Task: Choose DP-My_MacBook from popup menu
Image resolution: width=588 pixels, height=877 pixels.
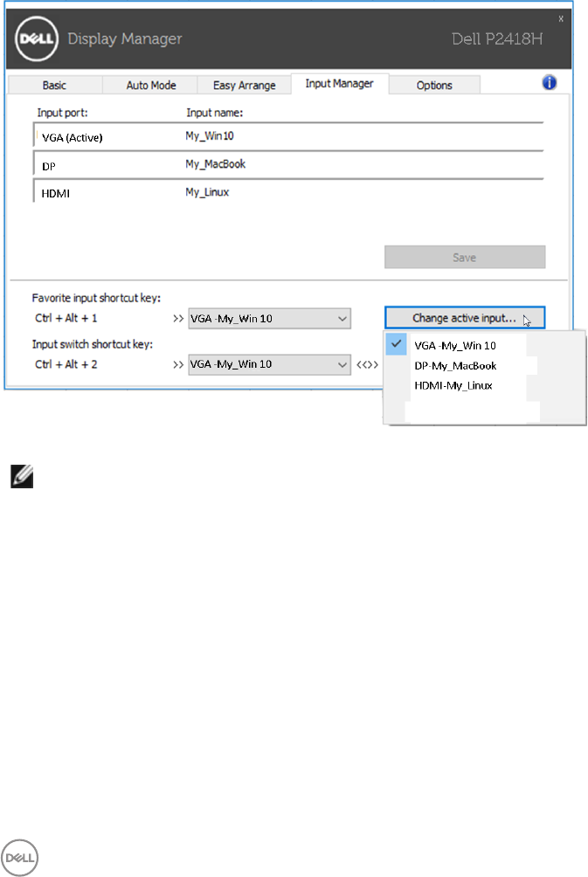Action: [455, 366]
